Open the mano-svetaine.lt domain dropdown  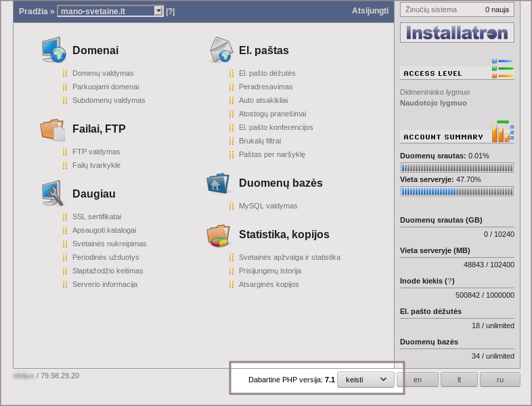(x=158, y=11)
